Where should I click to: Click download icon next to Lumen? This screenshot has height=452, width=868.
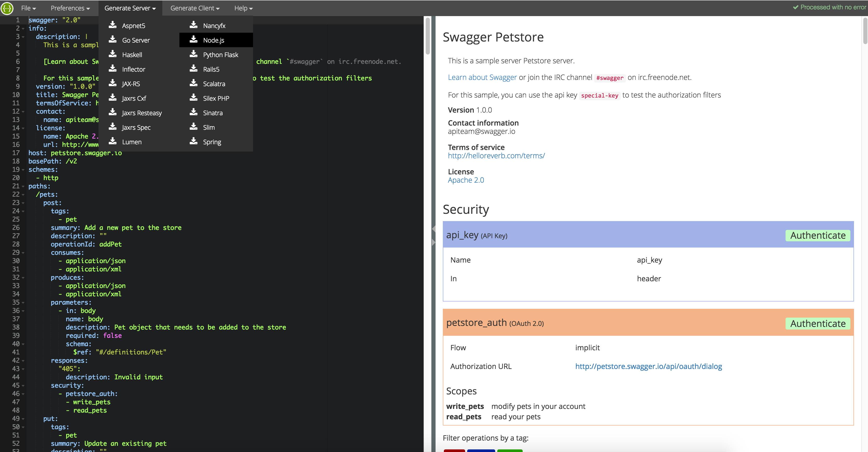[113, 141]
